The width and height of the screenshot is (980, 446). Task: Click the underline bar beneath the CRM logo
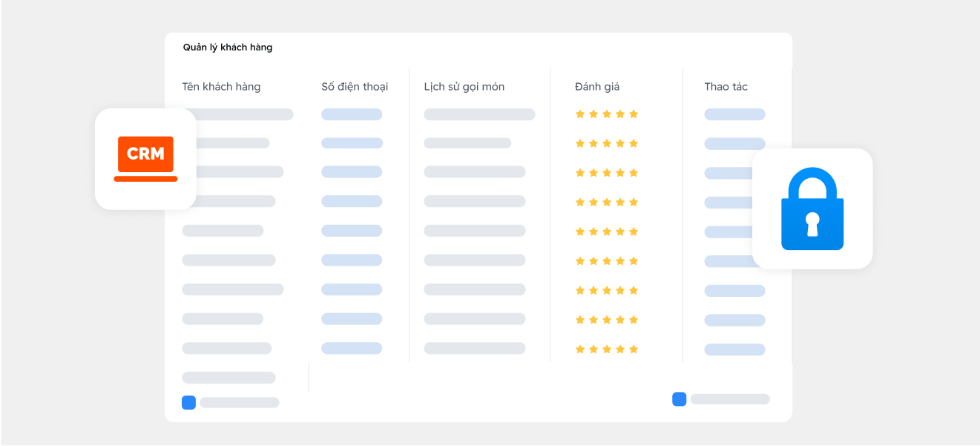[x=145, y=180]
